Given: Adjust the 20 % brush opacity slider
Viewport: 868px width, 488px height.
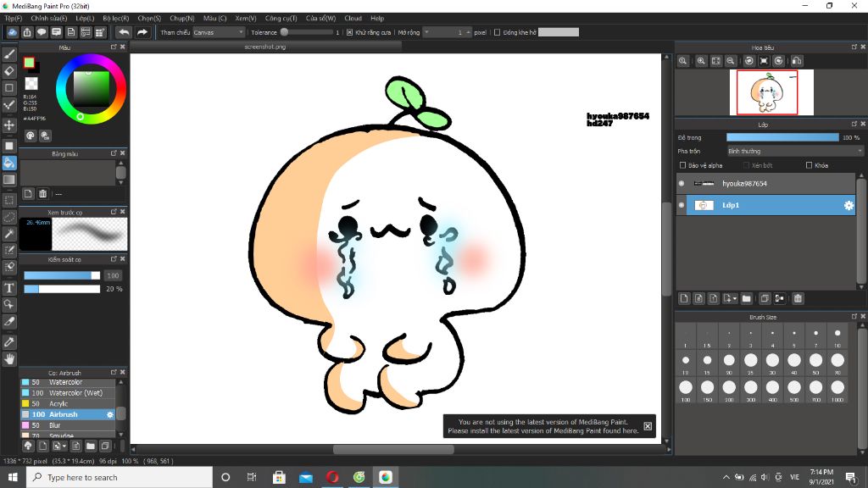Looking at the screenshot, I should click(61, 289).
